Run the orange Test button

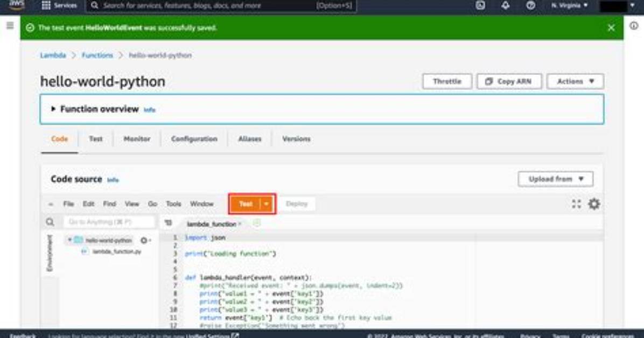pos(246,204)
